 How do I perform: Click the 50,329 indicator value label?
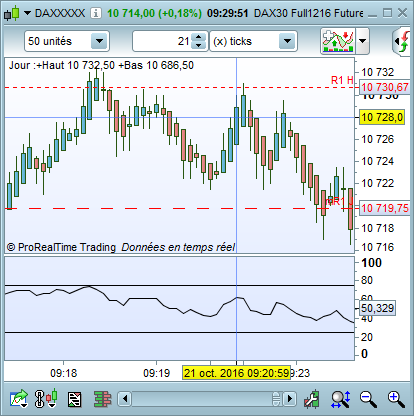[377, 308]
